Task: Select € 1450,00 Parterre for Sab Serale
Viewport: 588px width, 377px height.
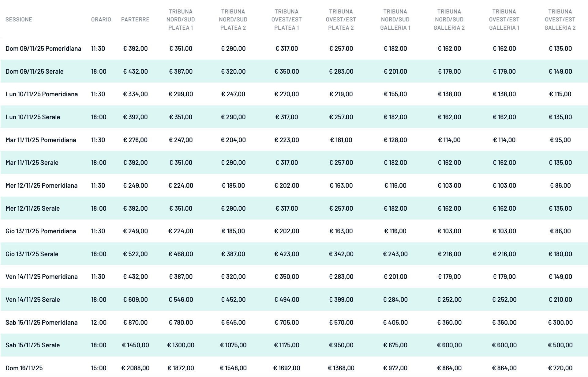Action: 135,345
